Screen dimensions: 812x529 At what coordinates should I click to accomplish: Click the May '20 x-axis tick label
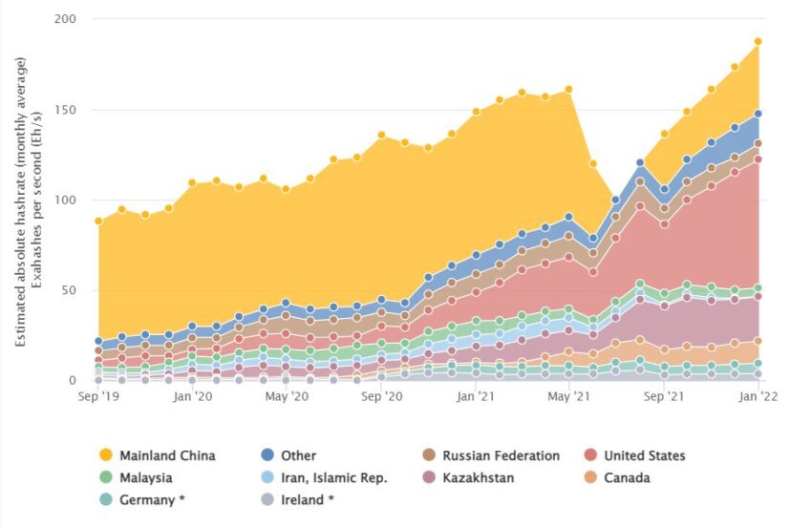(x=287, y=396)
